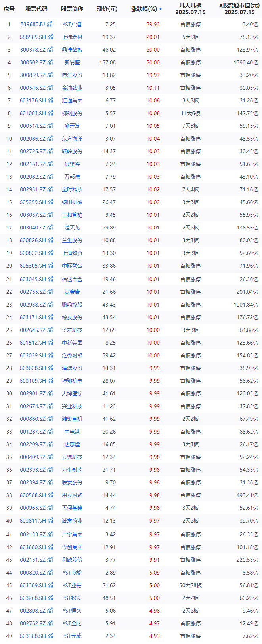262x644 pixels.
Task: Open stock name link 税友股份
Action: 72,317
